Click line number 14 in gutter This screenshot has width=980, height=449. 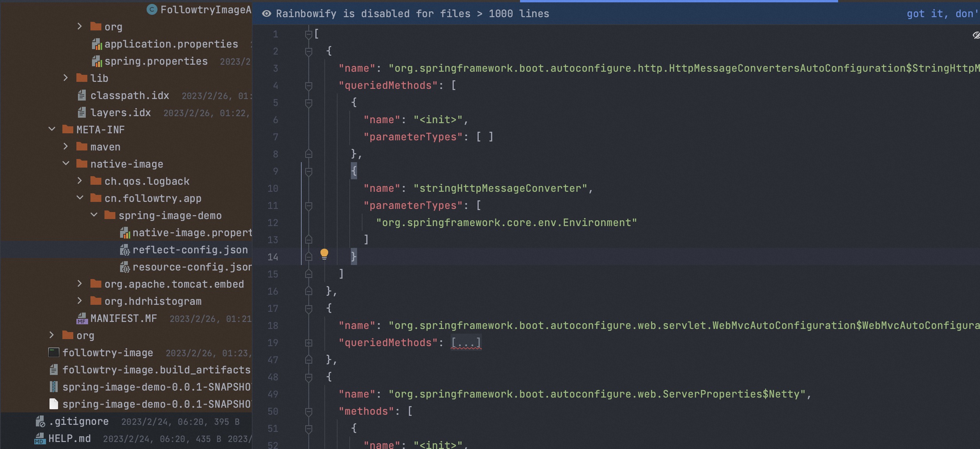coord(272,257)
